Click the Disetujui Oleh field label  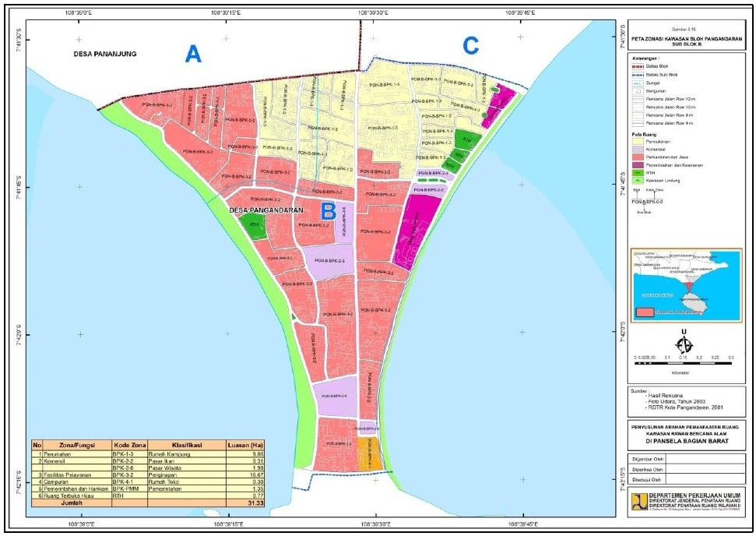click(x=648, y=480)
